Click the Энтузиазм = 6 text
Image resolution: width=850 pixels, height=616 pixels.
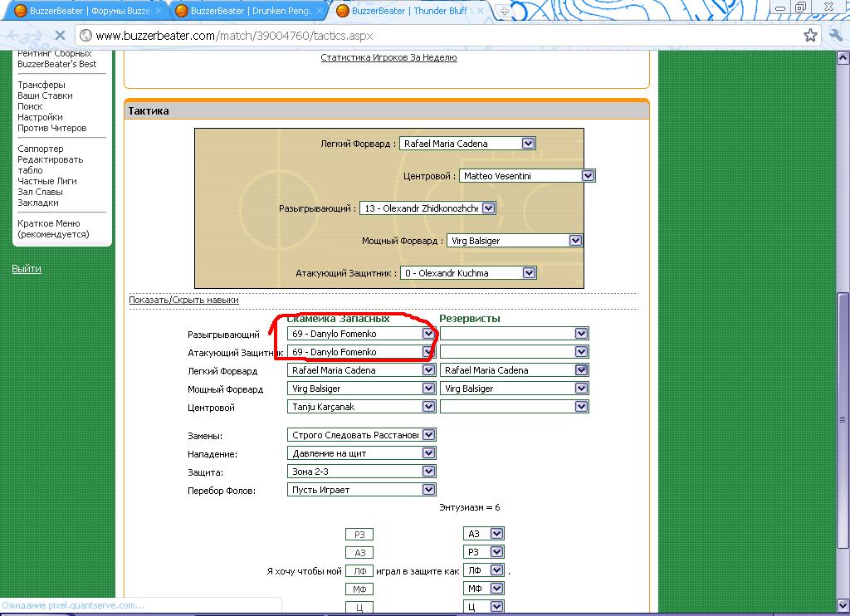coord(470,507)
